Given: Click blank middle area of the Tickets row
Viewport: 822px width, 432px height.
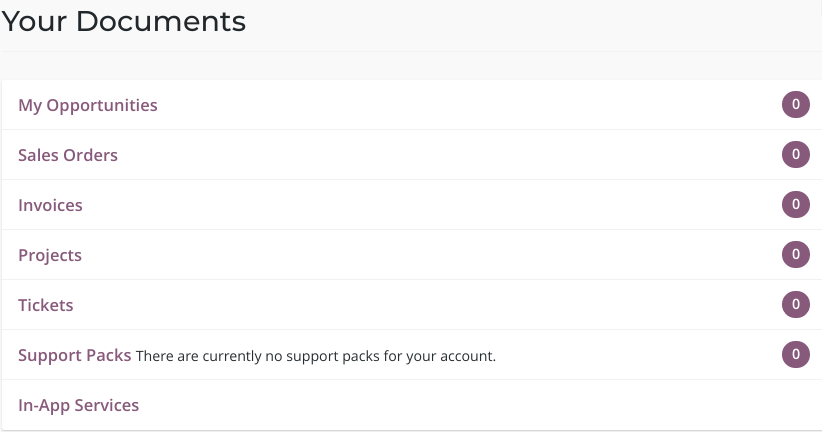Looking at the screenshot, I should [420, 305].
